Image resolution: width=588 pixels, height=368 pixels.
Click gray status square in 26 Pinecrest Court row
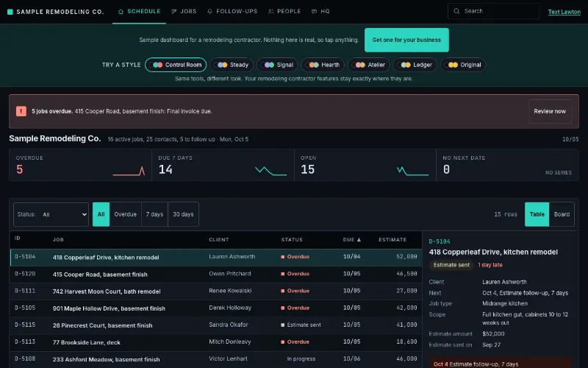(283, 325)
